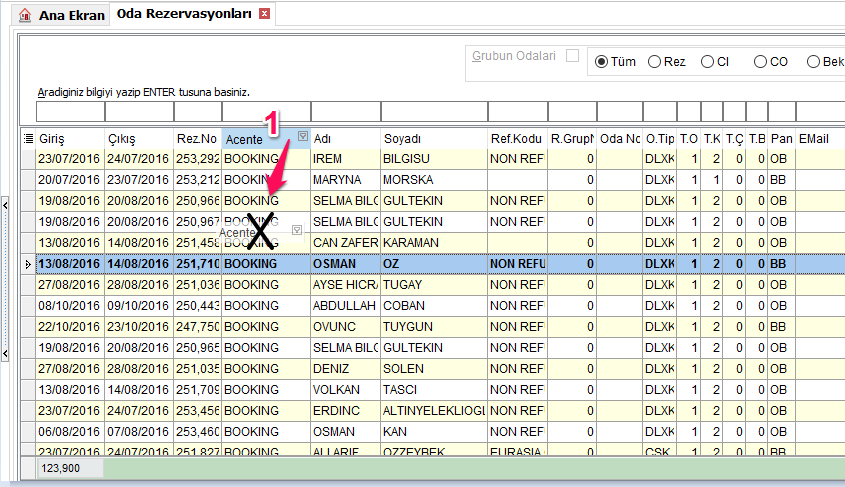Sort by the Soyadı column header
The height and width of the screenshot is (487, 845).
434,139
